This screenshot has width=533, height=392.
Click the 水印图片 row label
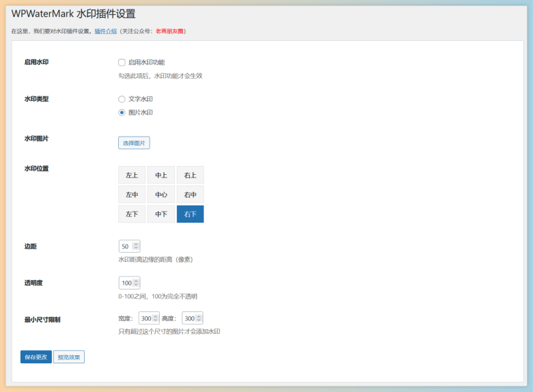[36, 139]
